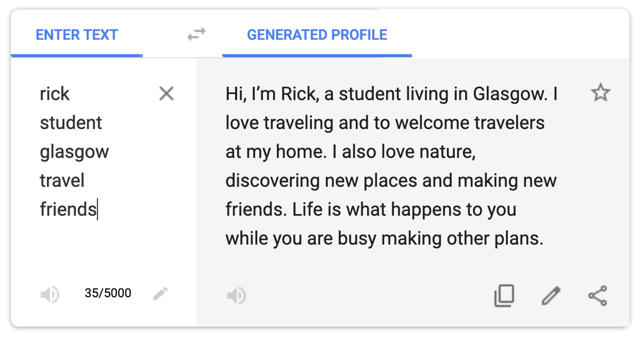Switch to the ENTER TEXT tab
The image size is (644, 338).
(77, 35)
